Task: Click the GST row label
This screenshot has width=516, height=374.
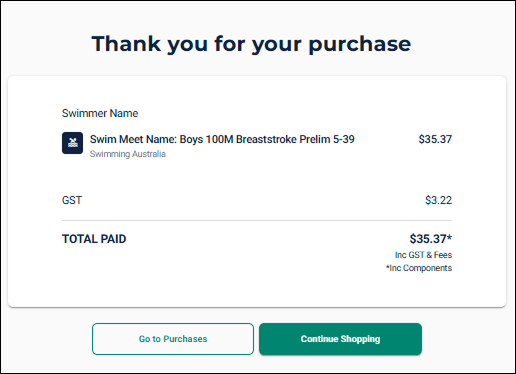Action: pyautogui.click(x=72, y=200)
